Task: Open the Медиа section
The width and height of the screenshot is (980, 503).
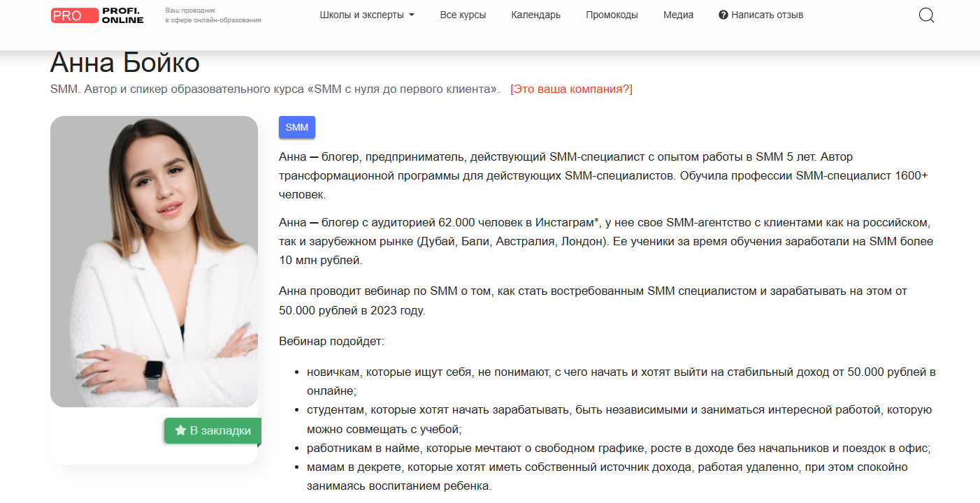Action: point(677,14)
